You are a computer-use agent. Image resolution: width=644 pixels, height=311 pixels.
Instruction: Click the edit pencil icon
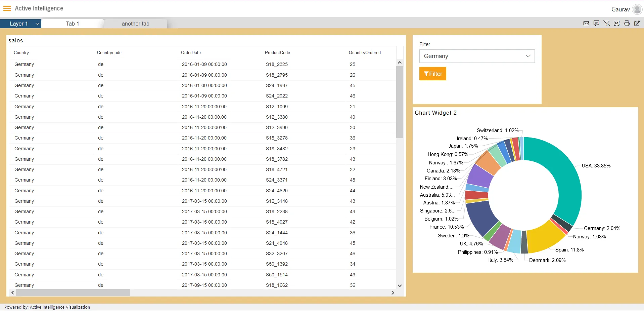[x=637, y=23]
